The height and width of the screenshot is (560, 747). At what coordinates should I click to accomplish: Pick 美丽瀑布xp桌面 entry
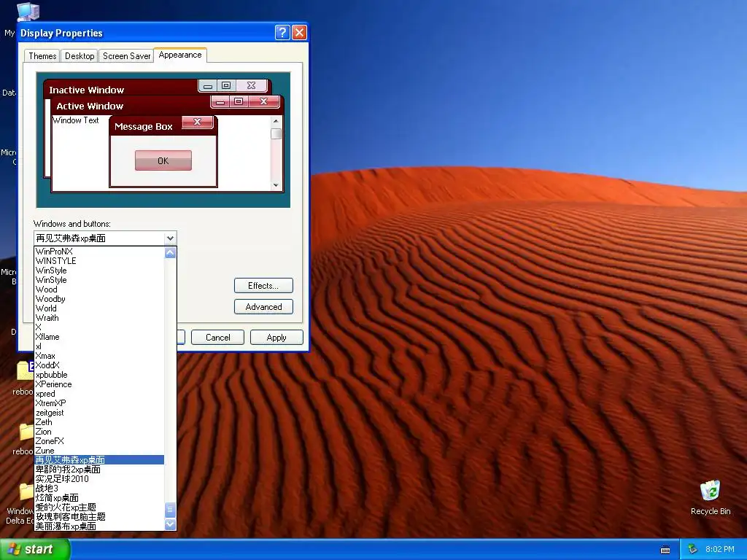point(99,526)
